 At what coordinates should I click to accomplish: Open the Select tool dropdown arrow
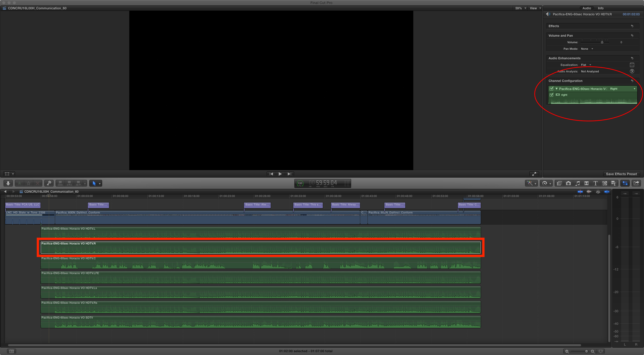100,184
